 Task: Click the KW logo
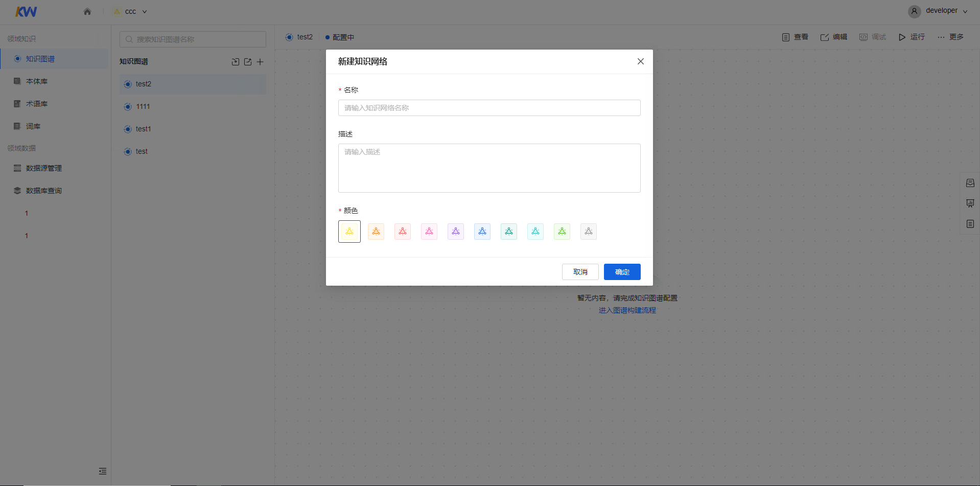point(26,11)
